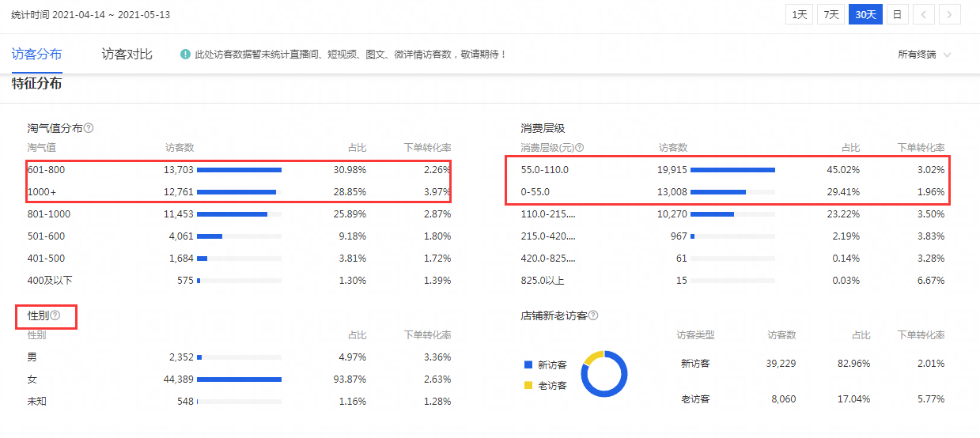Open help icon next to 消费层级(元)

click(579, 148)
